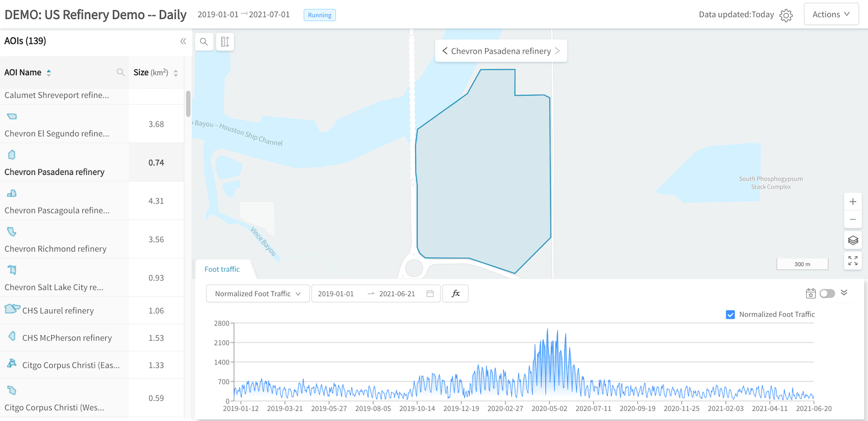This screenshot has height=421, width=868.
Task: Activate the map measure ruler tool
Action: click(x=225, y=42)
